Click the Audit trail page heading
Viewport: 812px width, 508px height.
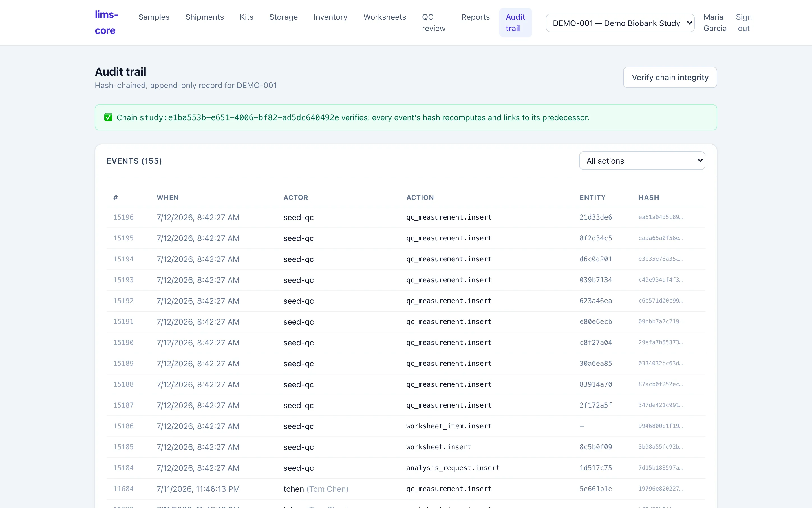(120, 72)
